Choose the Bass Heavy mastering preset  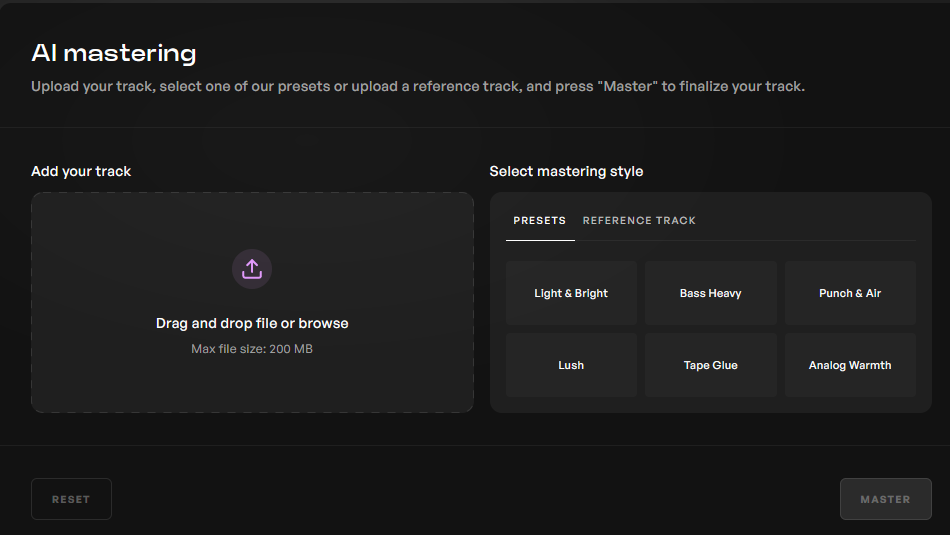click(x=711, y=293)
